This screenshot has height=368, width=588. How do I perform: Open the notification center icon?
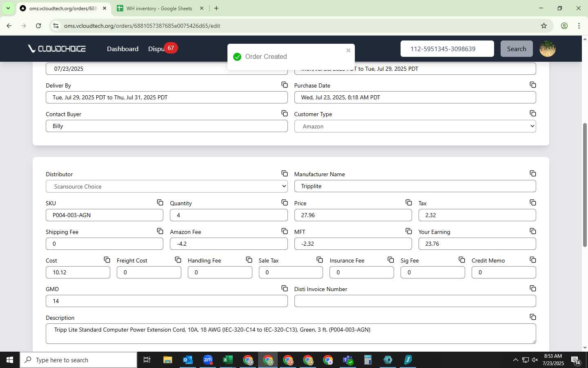click(576, 360)
